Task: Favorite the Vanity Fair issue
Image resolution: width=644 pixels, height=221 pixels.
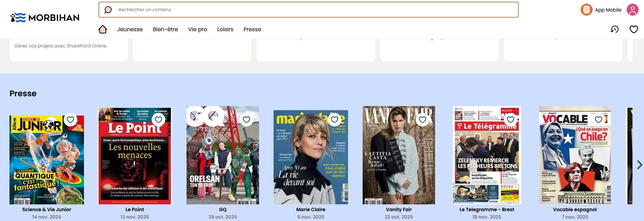Action: [423, 120]
